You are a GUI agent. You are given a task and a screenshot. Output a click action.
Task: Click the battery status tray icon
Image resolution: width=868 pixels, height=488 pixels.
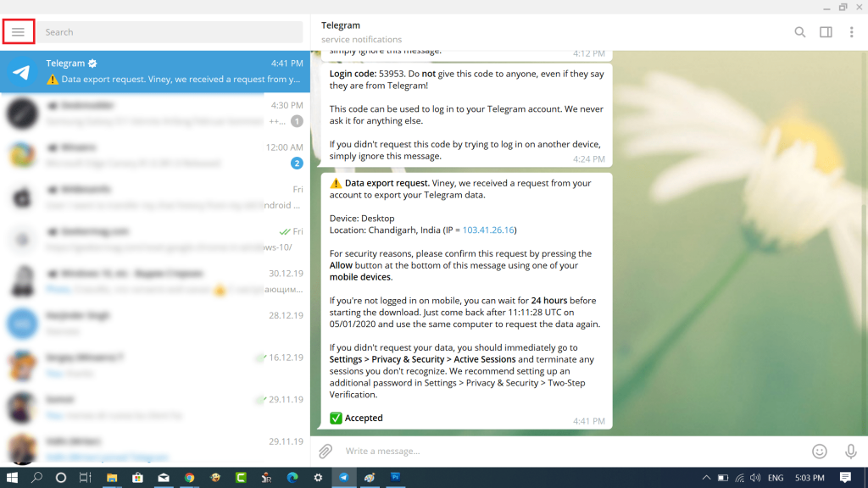(x=722, y=478)
